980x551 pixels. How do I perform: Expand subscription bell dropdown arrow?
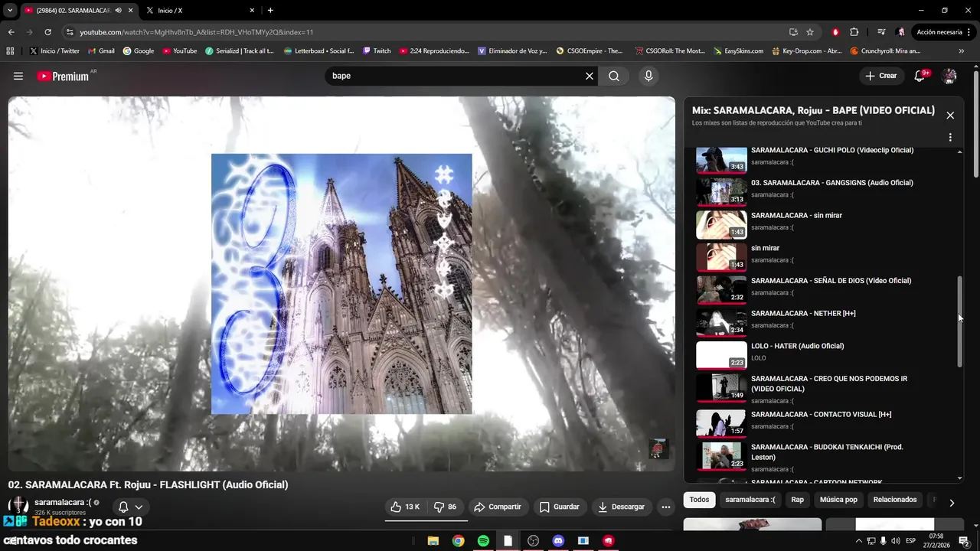[x=139, y=507]
